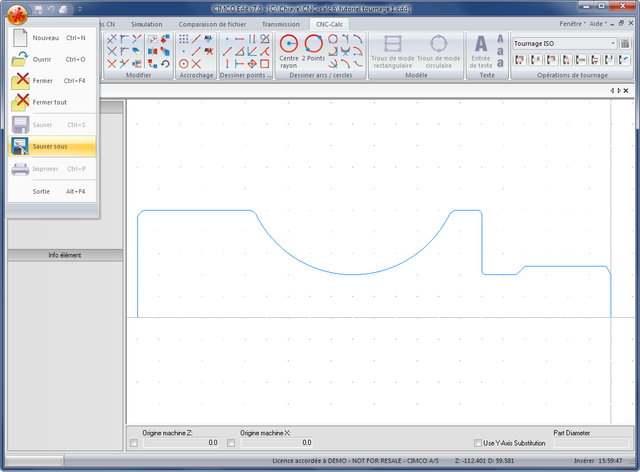Viewport: 640px width, 472px height.
Task: Click the circle center snap icon
Action: 184,64
